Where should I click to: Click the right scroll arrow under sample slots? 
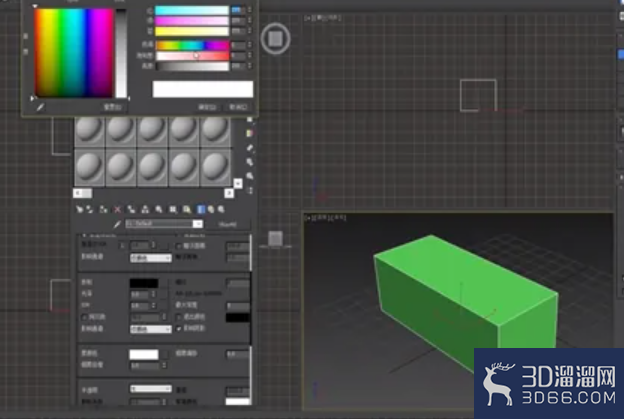pyautogui.click(x=229, y=193)
